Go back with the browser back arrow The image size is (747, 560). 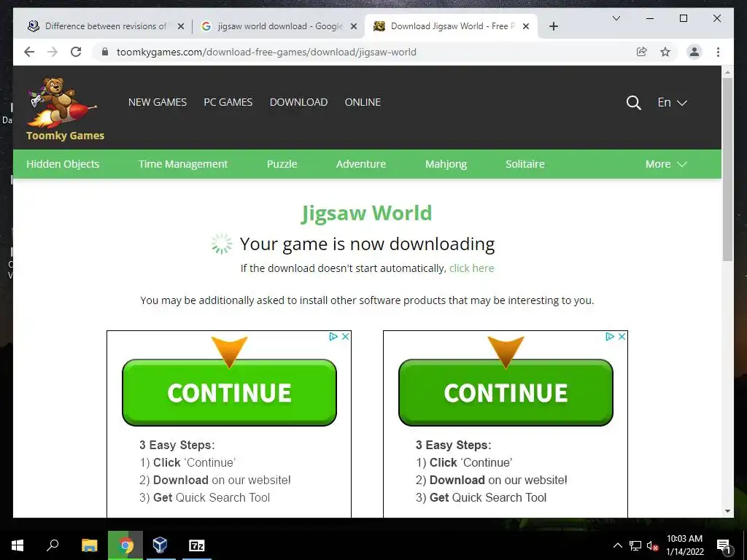pyautogui.click(x=29, y=52)
